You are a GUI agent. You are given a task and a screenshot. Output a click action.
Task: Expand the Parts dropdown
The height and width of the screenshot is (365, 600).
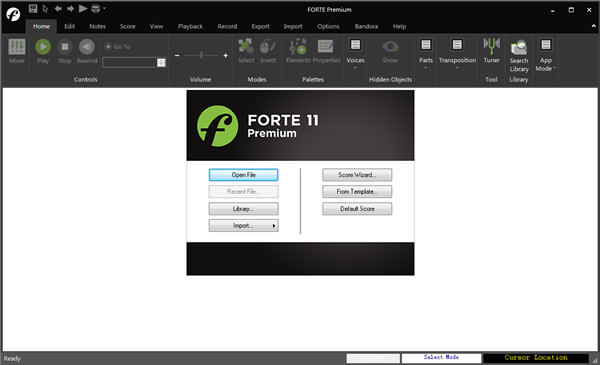[x=426, y=54]
